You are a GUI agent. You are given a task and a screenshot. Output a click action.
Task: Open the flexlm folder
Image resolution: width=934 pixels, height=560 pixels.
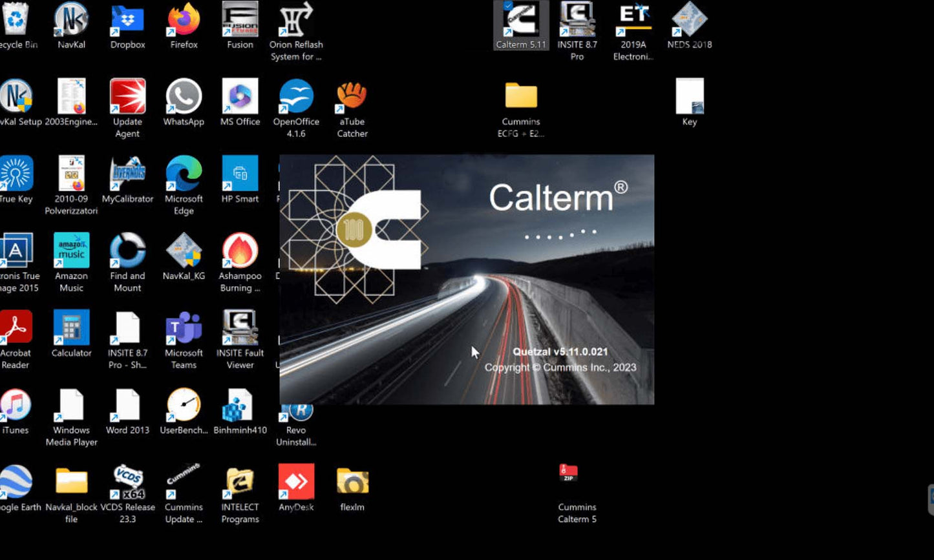[352, 481]
